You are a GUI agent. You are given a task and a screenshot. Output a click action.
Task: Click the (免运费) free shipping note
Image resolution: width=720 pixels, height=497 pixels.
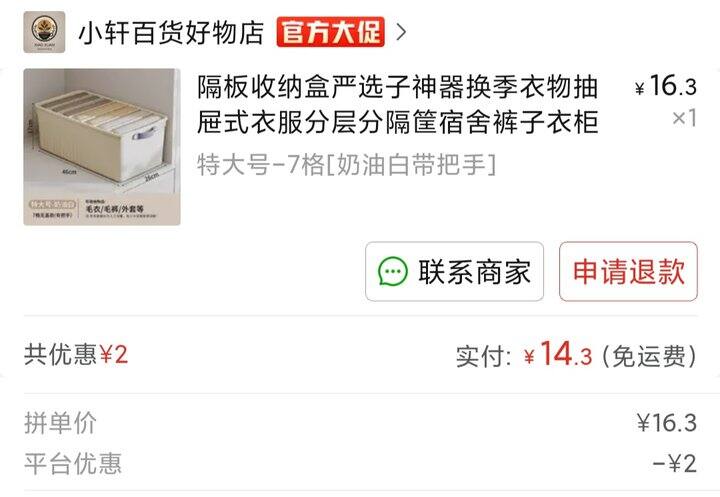(648, 356)
